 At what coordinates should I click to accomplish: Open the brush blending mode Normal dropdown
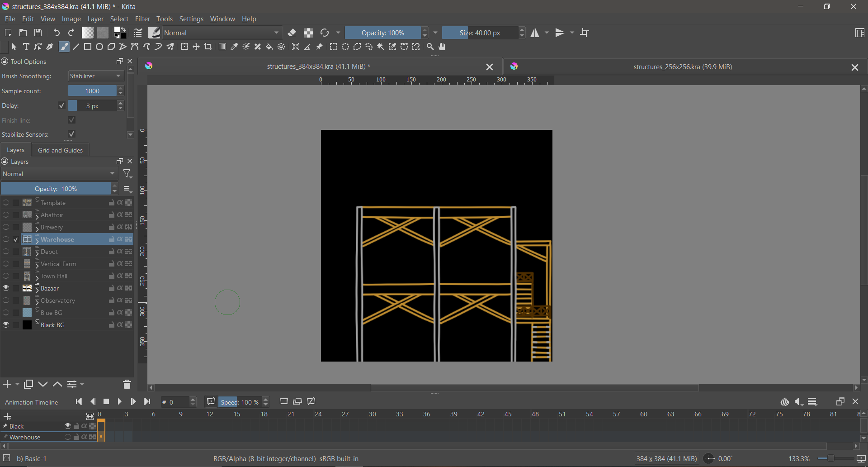click(x=222, y=33)
